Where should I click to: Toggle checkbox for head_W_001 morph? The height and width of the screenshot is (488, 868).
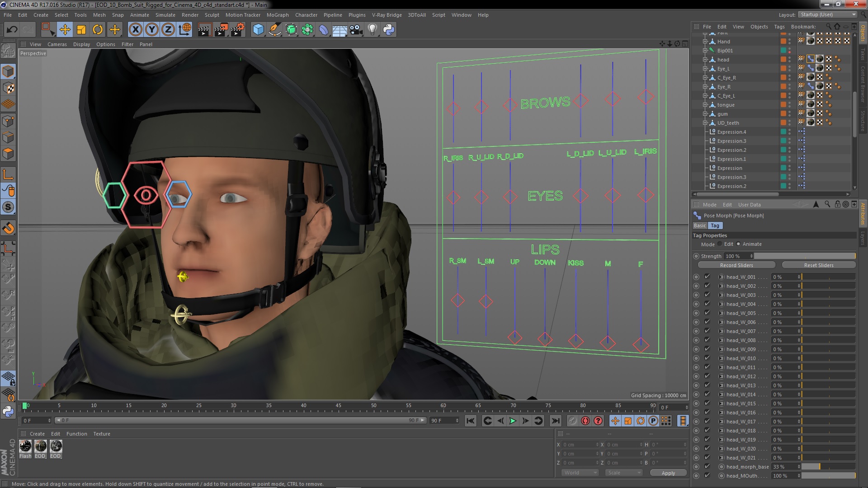(707, 277)
